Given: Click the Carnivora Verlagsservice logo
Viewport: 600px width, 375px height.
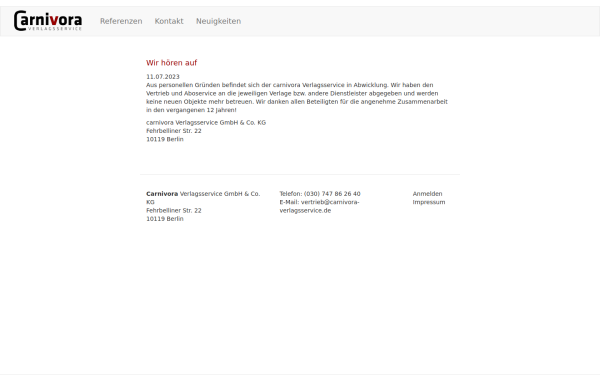Looking at the screenshot, I should click(x=48, y=21).
